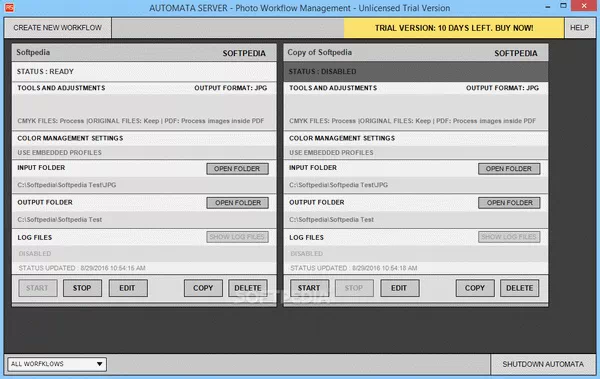
Task: Click the trial version Buy Now banner
Action: tap(454, 28)
